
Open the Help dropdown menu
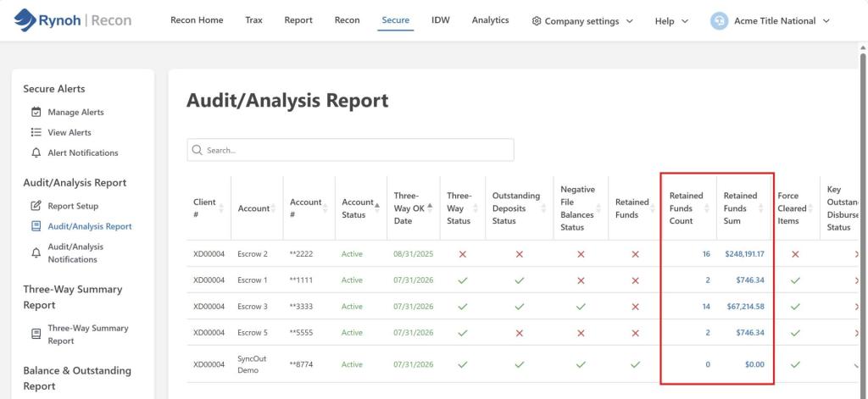coord(671,21)
